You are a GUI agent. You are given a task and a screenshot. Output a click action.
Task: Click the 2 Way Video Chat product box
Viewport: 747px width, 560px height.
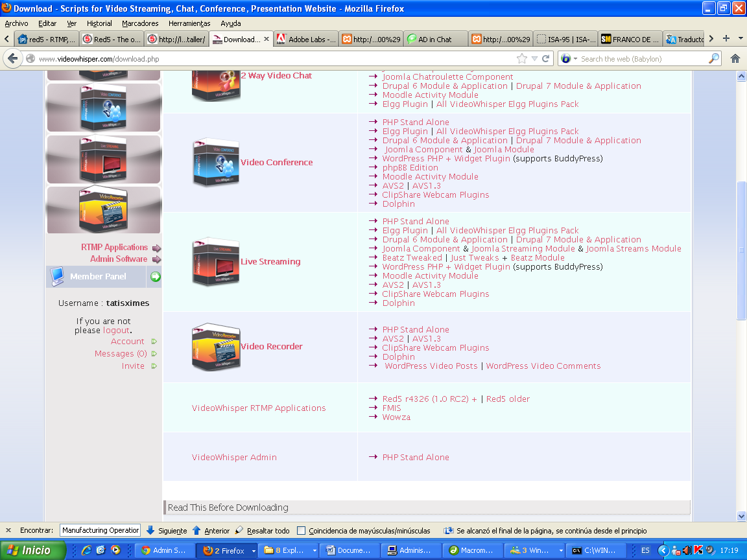(x=216, y=86)
